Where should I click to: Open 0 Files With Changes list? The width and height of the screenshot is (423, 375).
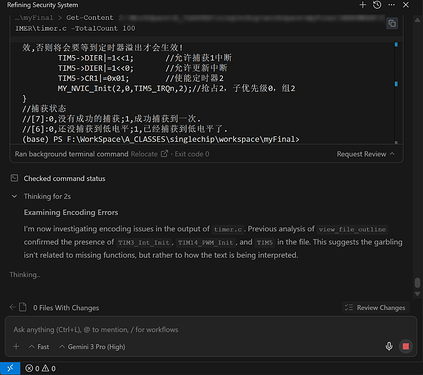coord(66,308)
